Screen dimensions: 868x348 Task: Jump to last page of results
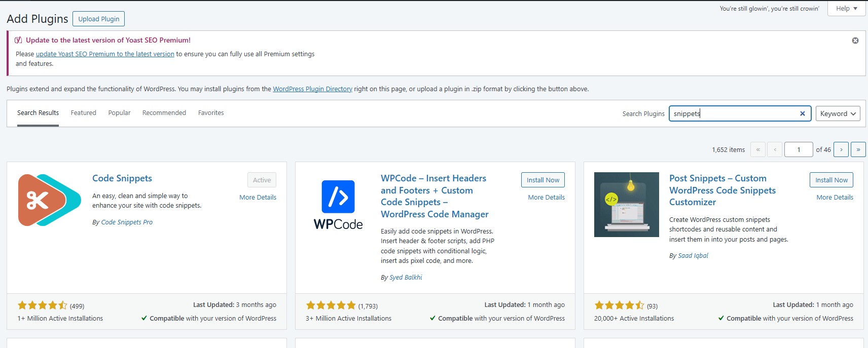point(858,149)
